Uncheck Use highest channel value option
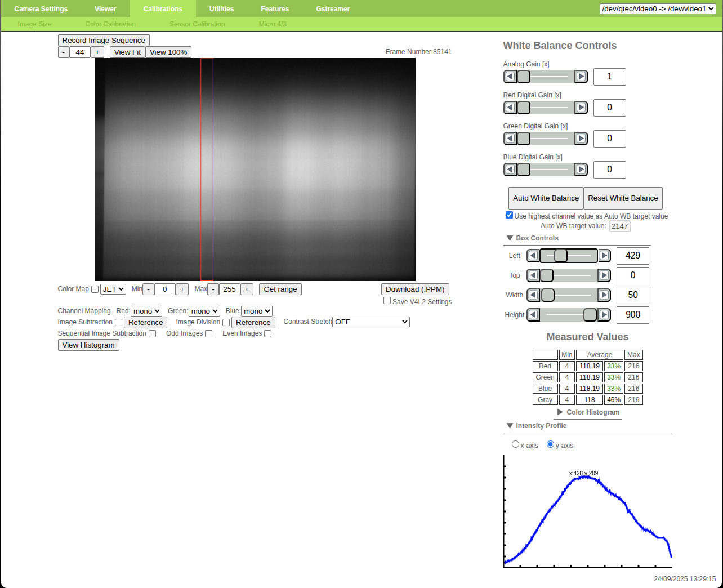 pos(509,215)
